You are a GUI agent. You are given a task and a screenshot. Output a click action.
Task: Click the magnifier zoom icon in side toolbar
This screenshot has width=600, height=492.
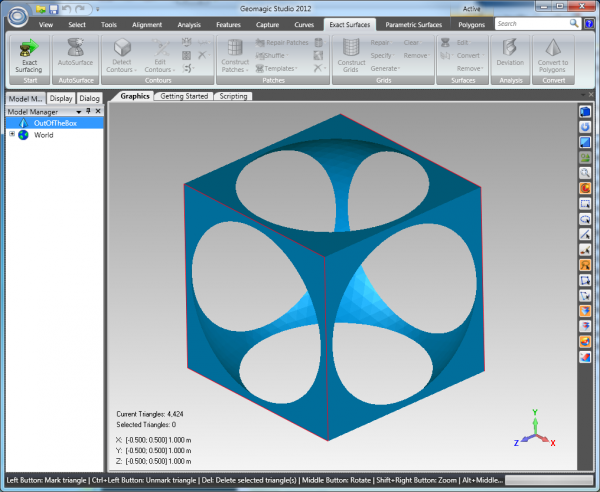coord(585,172)
